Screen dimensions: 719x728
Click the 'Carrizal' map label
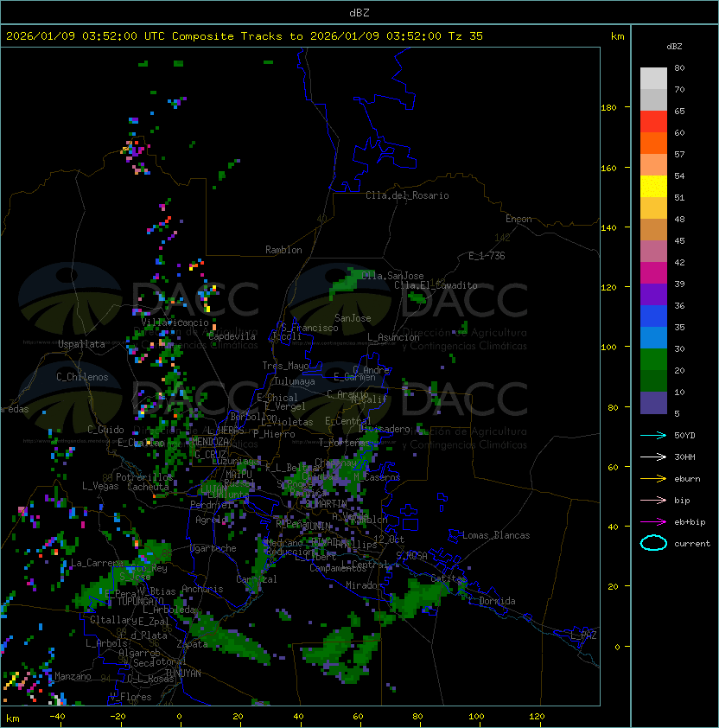tap(257, 579)
